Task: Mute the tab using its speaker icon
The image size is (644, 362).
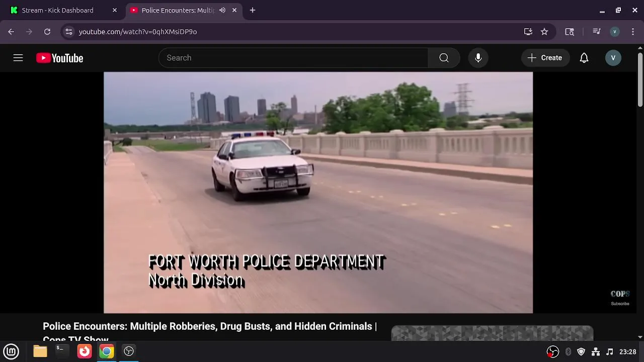Action: pyautogui.click(x=222, y=10)
